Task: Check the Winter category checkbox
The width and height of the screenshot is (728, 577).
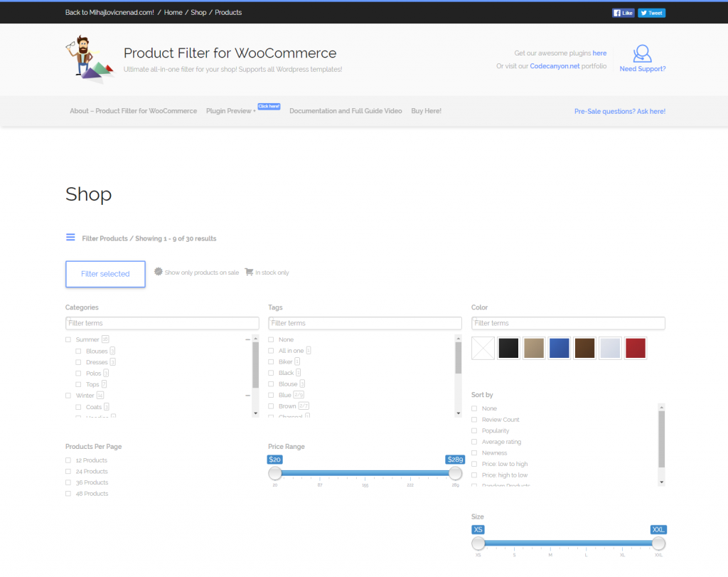Action: click(68, 396)
